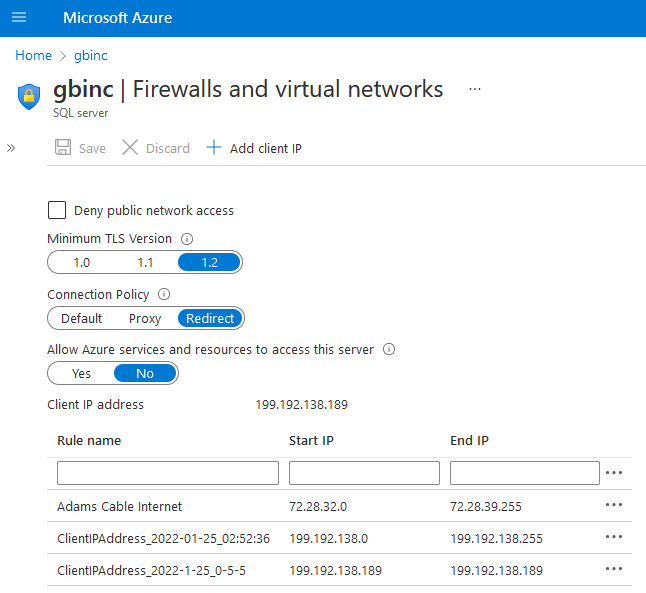Open the ellipsis menu beside page title
The image size is (646, 593).
tap(475, 89)
